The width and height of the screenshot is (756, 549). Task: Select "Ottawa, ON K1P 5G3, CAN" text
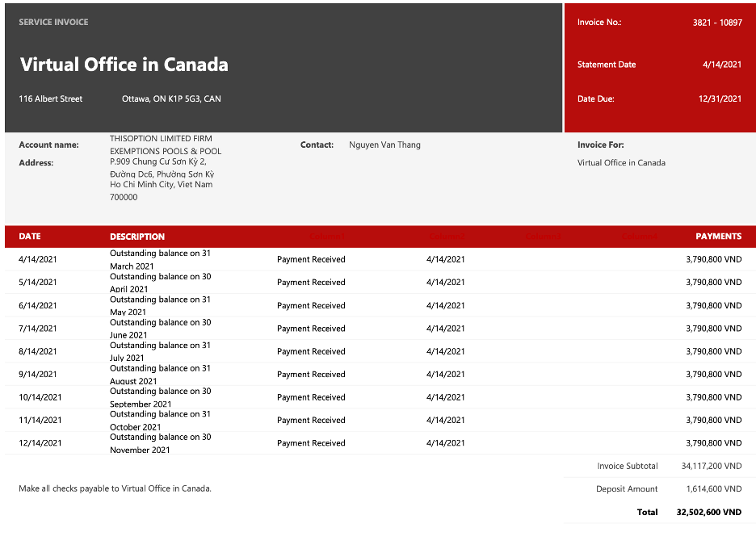click(x=171, y=98)
